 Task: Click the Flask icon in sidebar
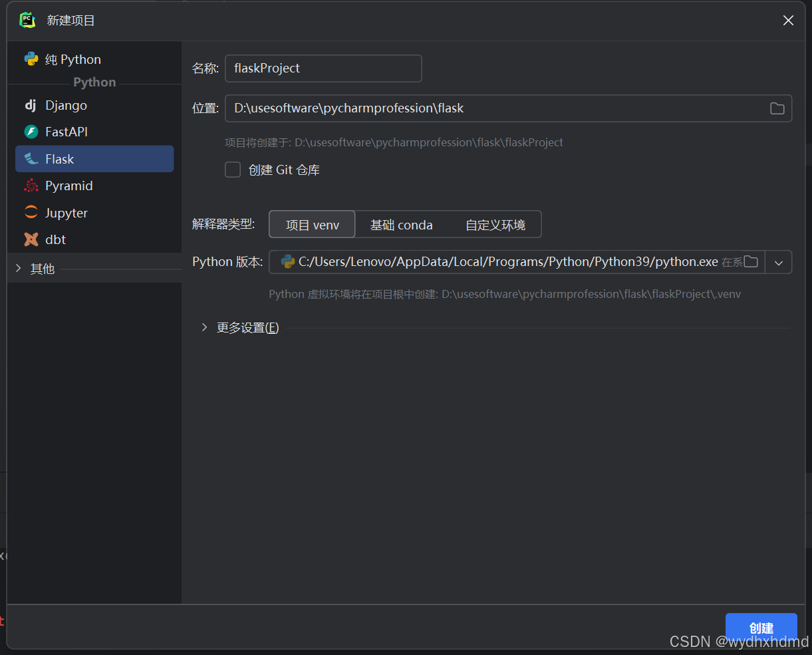pyautogui.click(x=31, y=159)
